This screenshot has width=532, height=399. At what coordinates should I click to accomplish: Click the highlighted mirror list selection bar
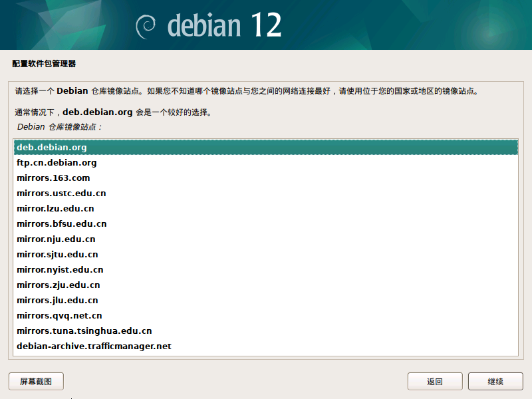[266, 147]
